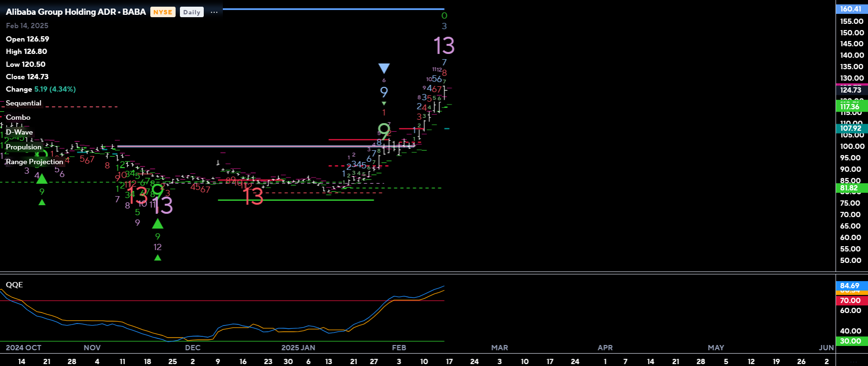The image size is (868, 366).
Task: Click the red 70.00 QQE level tag
Action: [851, 301]
